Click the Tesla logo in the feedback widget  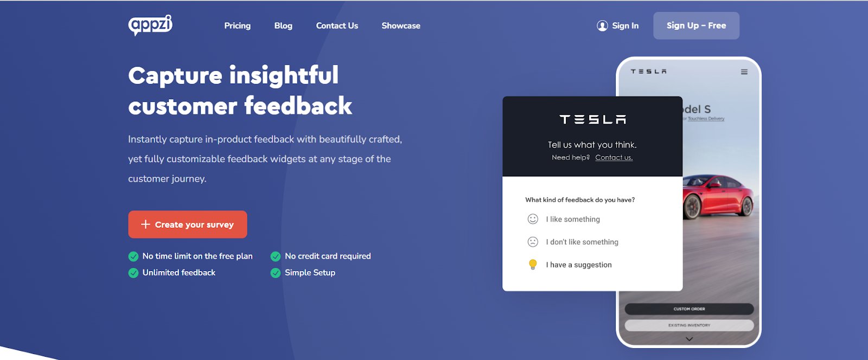coord(592,119)
